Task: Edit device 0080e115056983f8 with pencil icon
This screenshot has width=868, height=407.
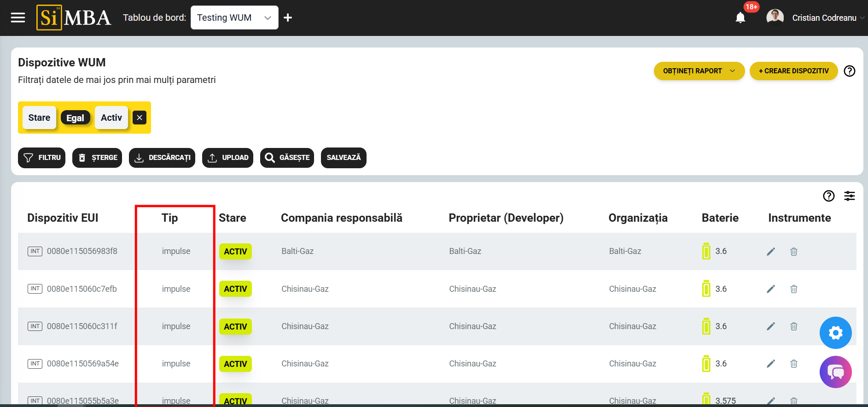Action: pos(770,251)
